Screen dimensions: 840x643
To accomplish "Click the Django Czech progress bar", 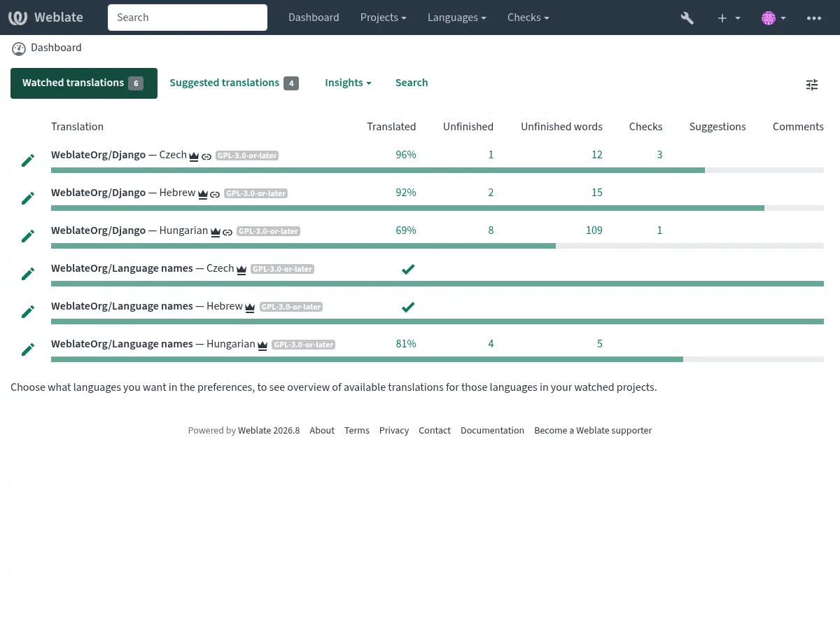I will [x=437, y=170].
